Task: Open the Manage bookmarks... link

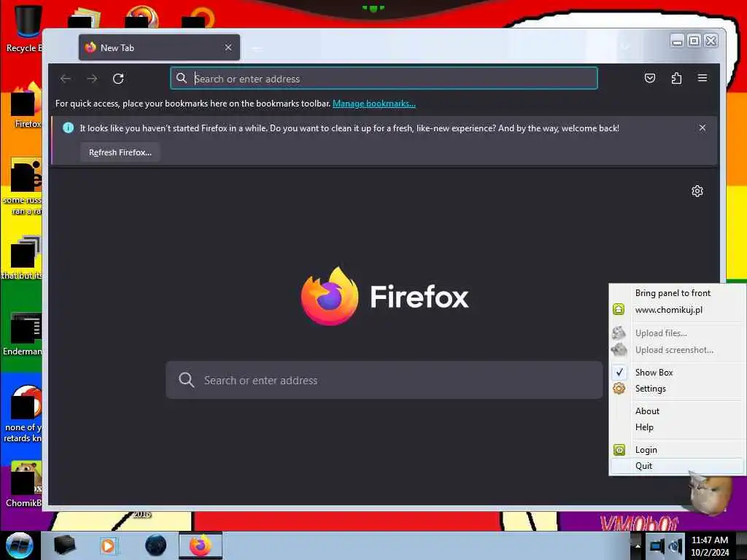Action: [374, 104]
